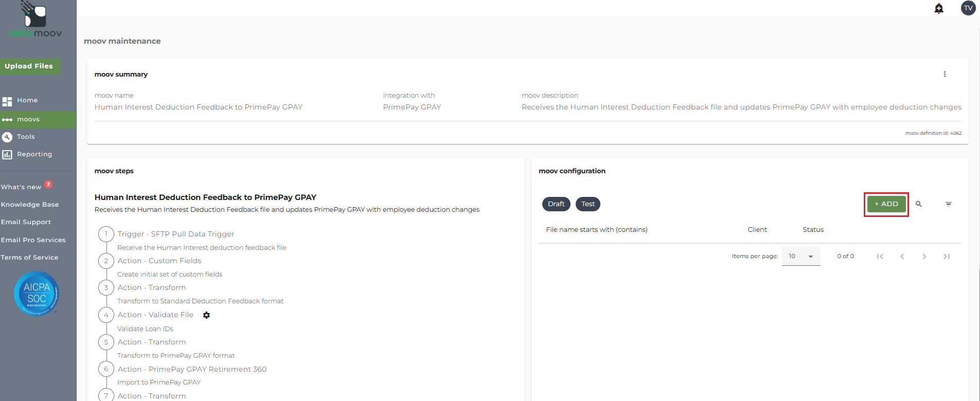Go to previous page of configurations
This screenshot has height=401, width=980.
(x=902, y=257)
